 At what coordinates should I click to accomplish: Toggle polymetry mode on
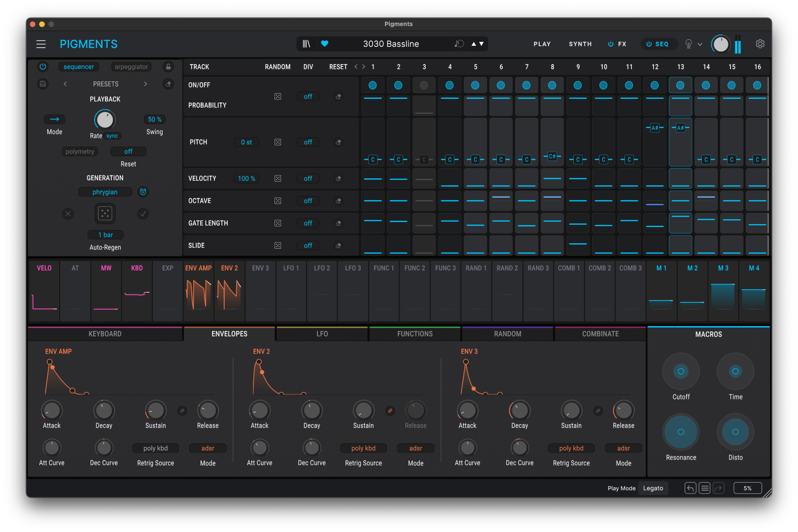click(x=80, y=151)
